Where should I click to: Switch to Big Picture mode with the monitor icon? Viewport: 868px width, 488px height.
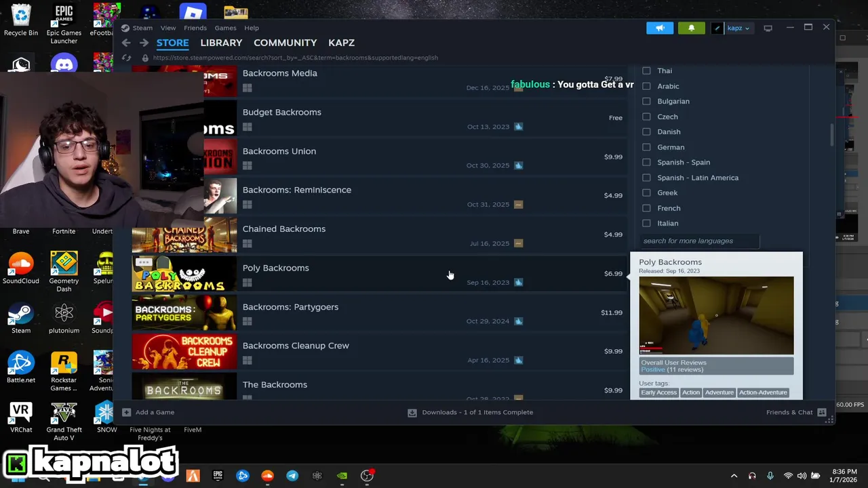[768, 28]
